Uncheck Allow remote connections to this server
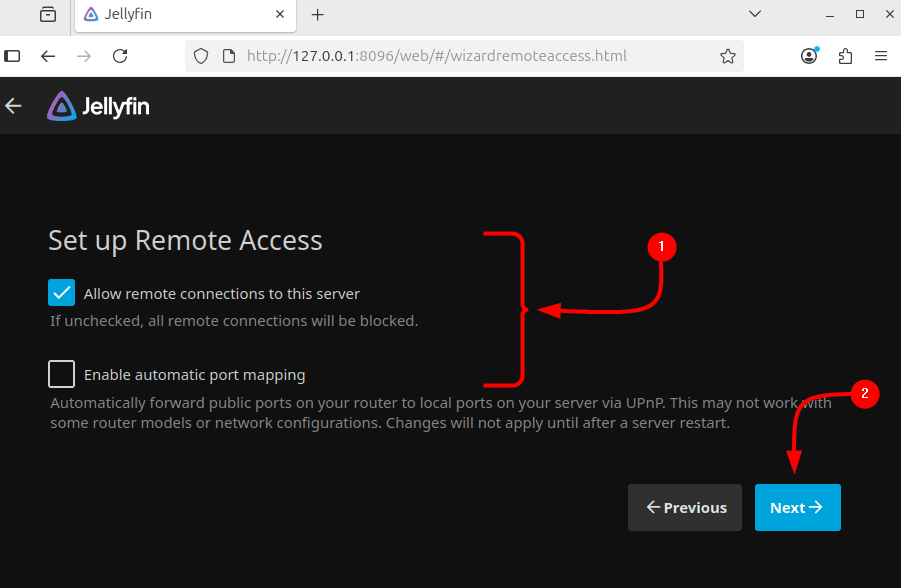Screen dimensions: 901x588 (62, 293)
